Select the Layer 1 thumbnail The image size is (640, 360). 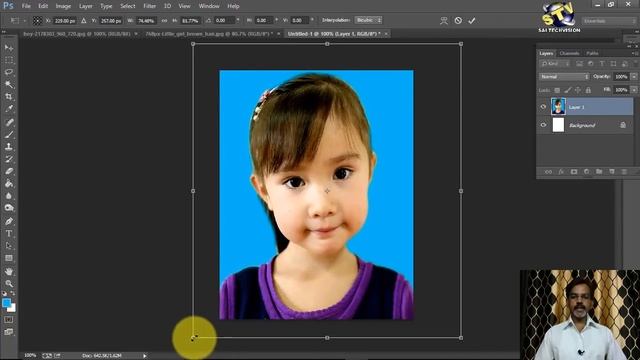[558, 107]
